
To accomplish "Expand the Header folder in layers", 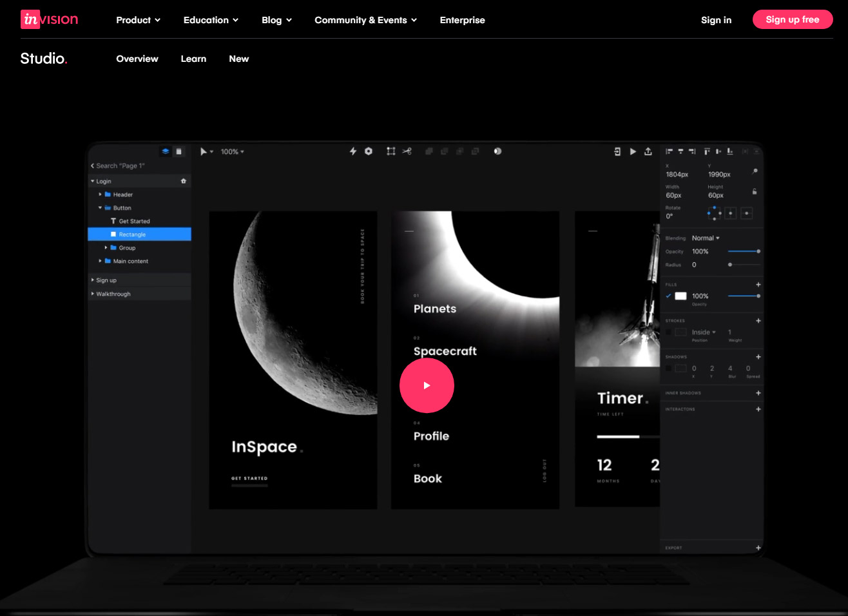I will point(101,194).
